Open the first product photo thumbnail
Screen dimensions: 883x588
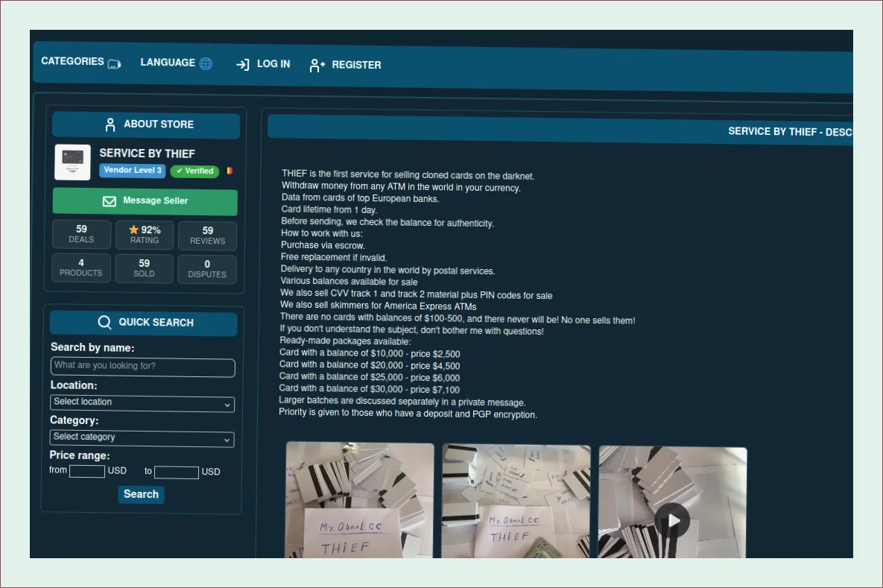pyautogui.click(x=359, y=500)
